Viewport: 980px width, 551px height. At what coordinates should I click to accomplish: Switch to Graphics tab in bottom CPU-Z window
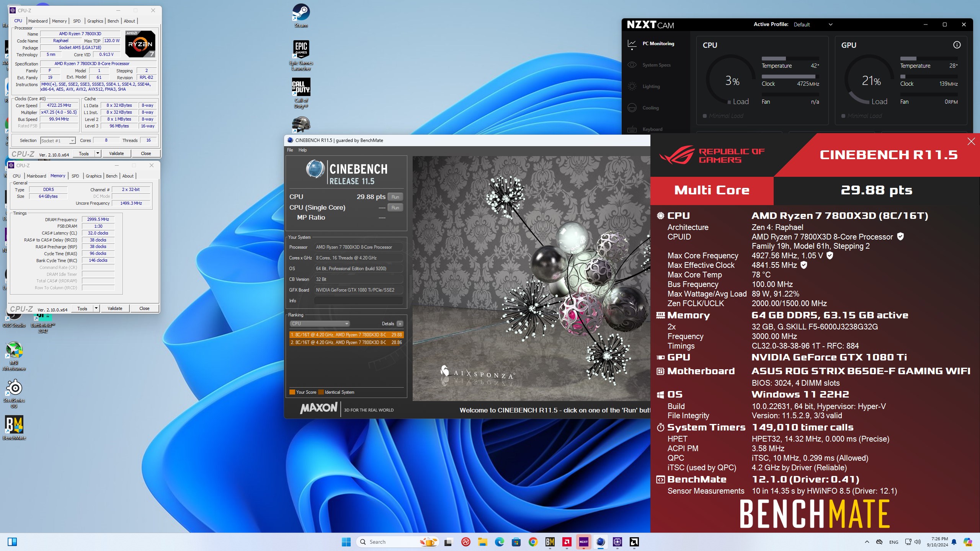click(93, 176)
